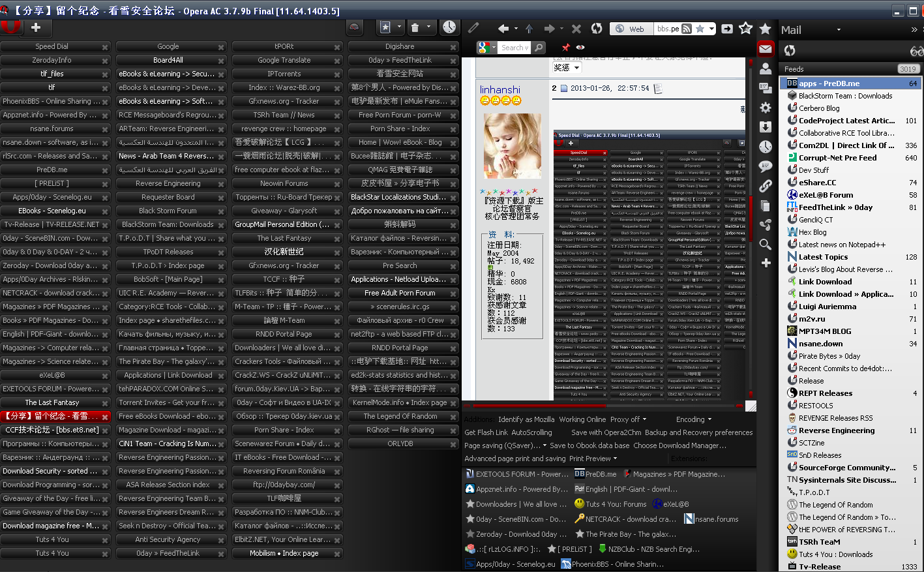Open a new tab with the plus button

coord(36,27)
